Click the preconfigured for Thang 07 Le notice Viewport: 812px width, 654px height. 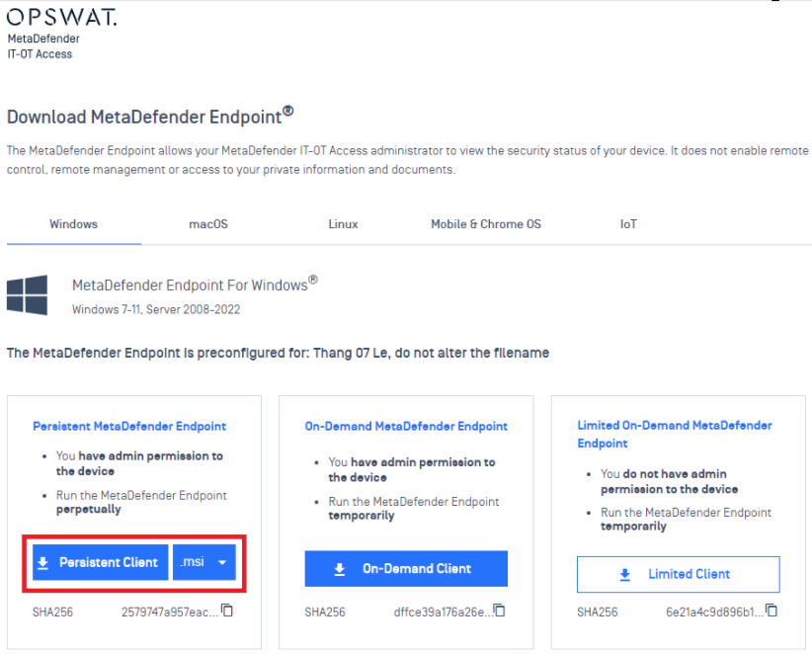[x=278, y=353]
